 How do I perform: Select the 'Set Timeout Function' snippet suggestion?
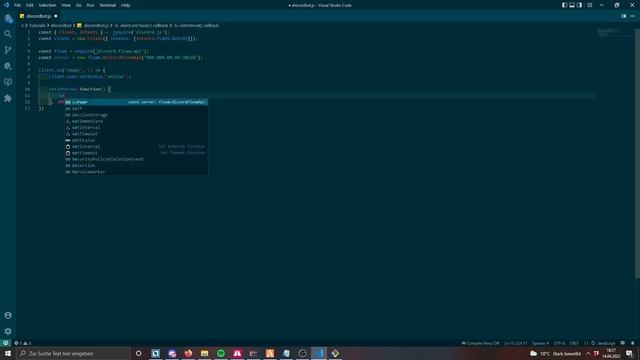tap(136, 153)
